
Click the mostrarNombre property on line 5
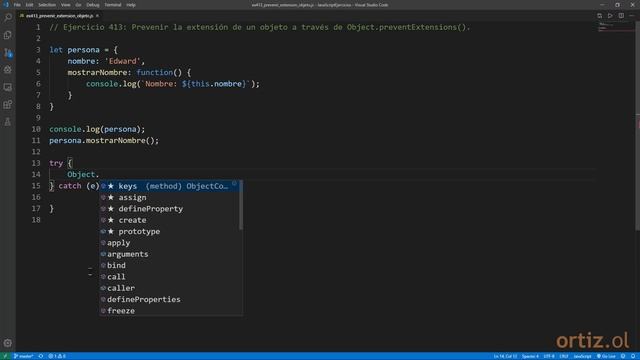(97, 73)
